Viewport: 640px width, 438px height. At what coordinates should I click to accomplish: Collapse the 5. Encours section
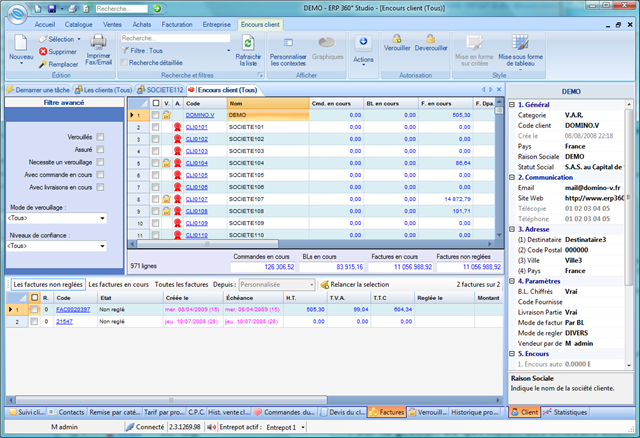click(512, 354)
